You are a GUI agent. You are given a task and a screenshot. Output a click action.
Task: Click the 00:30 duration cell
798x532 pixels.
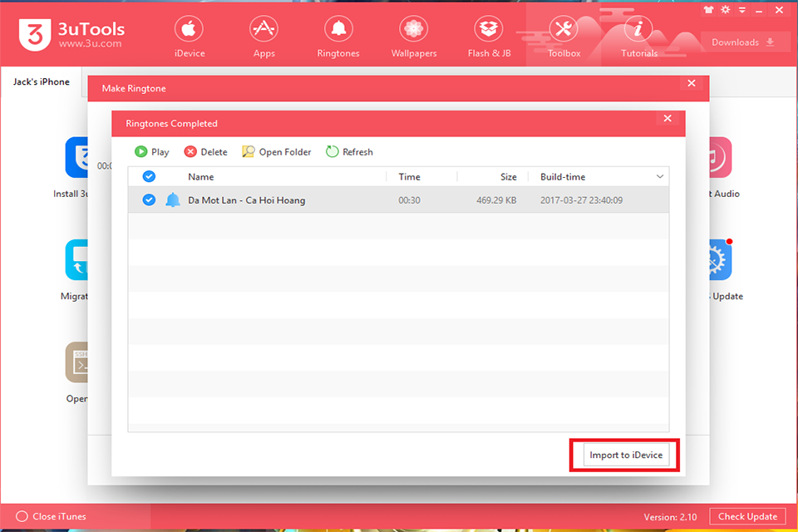point(409,200)
